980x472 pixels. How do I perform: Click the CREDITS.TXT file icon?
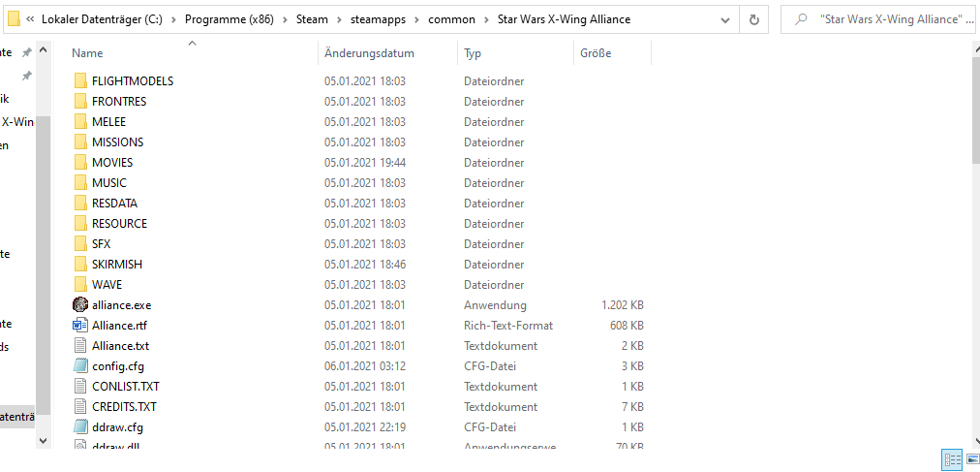click(x=80, y=406)
